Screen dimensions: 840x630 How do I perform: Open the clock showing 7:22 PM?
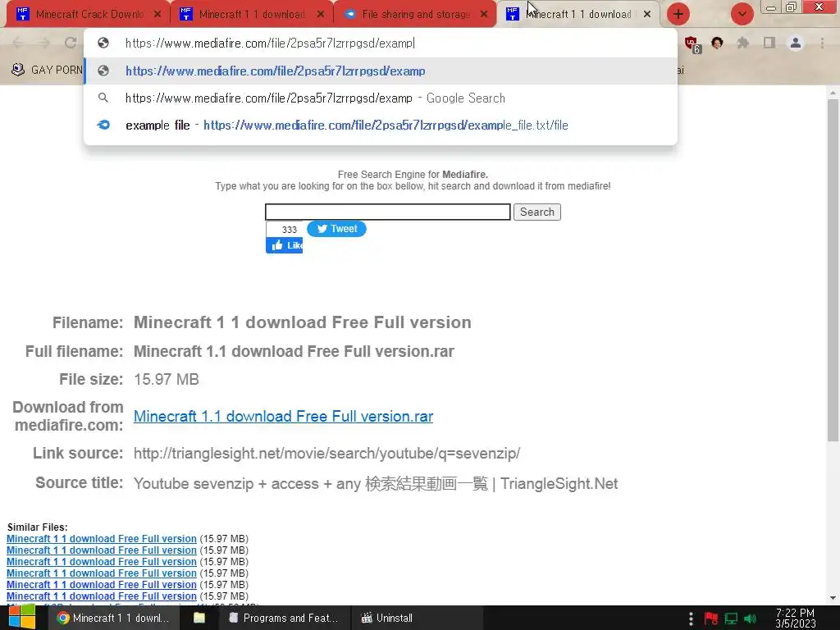click(x=796, y=619)
